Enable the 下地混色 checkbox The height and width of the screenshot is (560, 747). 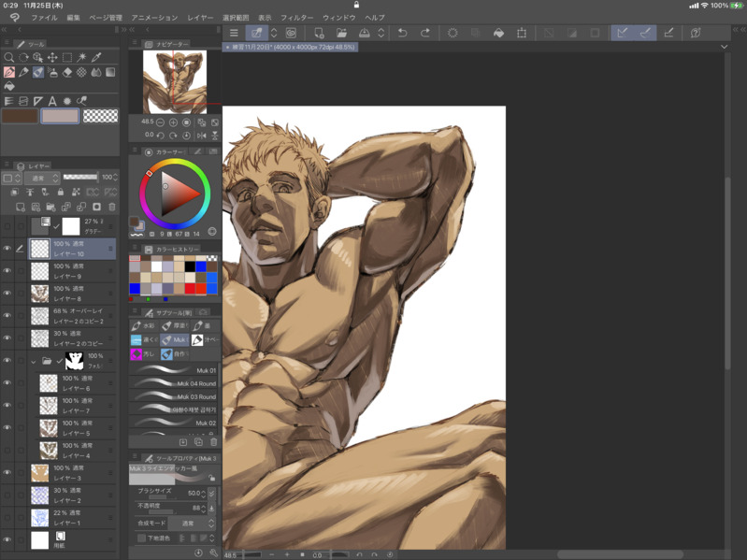141,538
